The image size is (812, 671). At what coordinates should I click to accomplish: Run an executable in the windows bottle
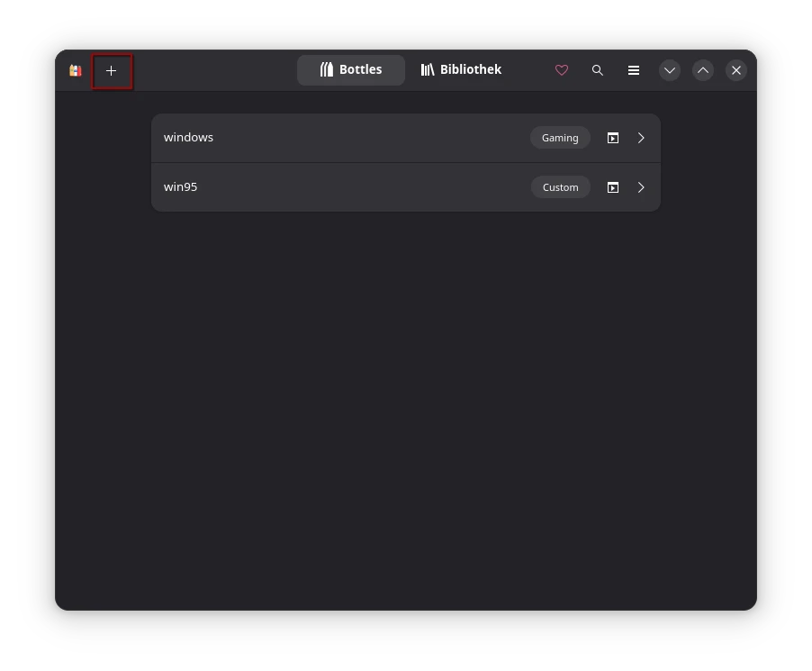click(x=613, y=138)
